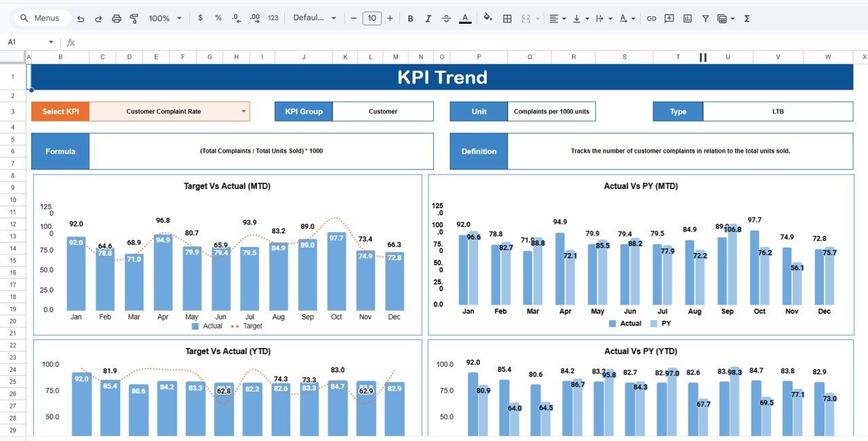868x441 pixels.
Task: Decrease decimal places from the toolbar
Action: pos(236,18)
